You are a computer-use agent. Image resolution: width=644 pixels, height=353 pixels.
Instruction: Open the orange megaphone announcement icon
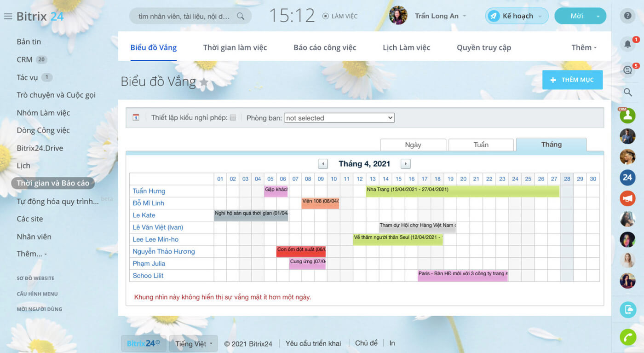(x=627, y=198)
